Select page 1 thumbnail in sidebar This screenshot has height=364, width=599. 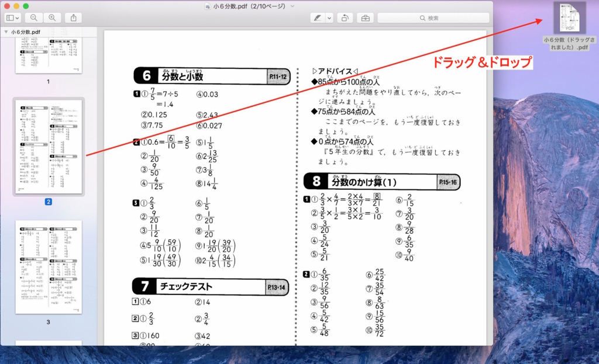tap(49, 56)
